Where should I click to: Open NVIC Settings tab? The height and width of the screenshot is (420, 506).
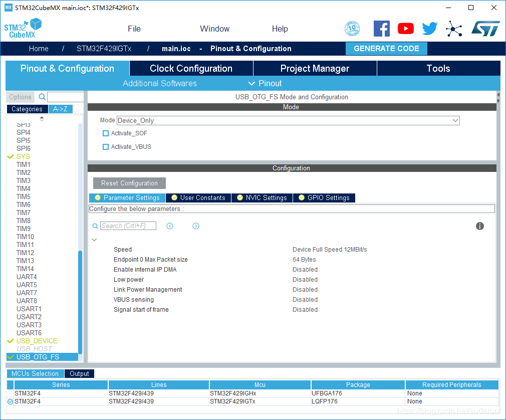coord(262,197)
